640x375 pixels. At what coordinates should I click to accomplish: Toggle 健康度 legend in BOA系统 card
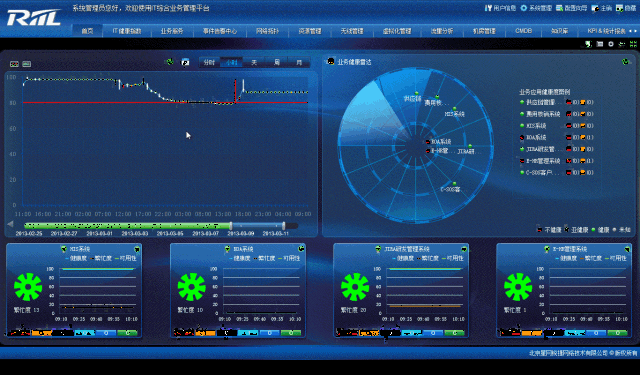pyautogui.click(x=240, y=258)
